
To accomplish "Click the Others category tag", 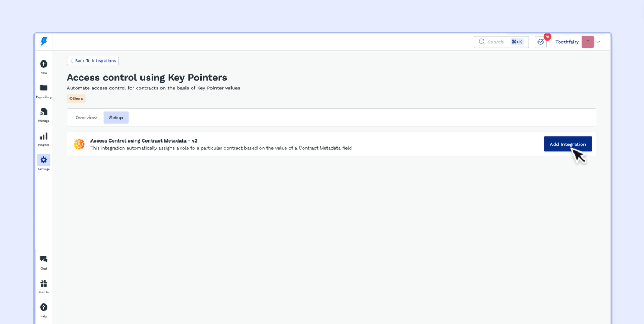I will (76, 99).
